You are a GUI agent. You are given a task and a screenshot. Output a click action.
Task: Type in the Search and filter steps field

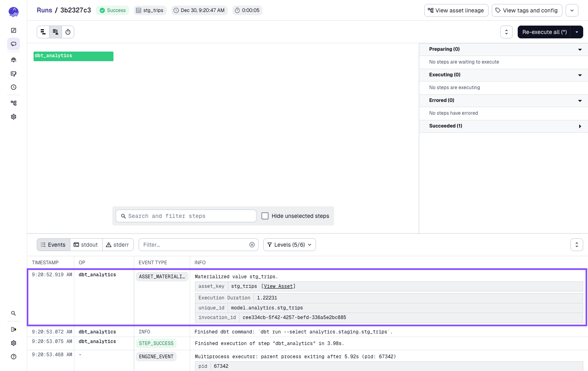(x=186, y=215)
